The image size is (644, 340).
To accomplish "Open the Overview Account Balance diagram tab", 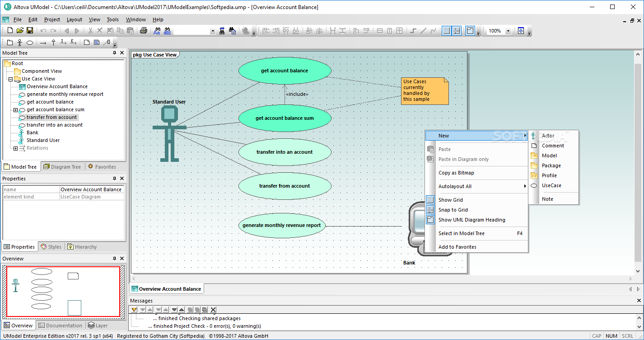I will 166,289.
